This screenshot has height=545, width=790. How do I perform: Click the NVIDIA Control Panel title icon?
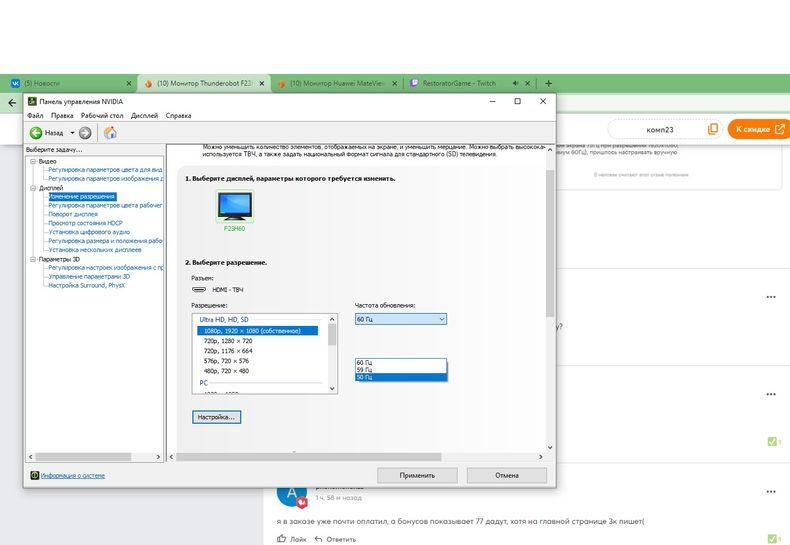pyautogui.click(x=32, y=101)
